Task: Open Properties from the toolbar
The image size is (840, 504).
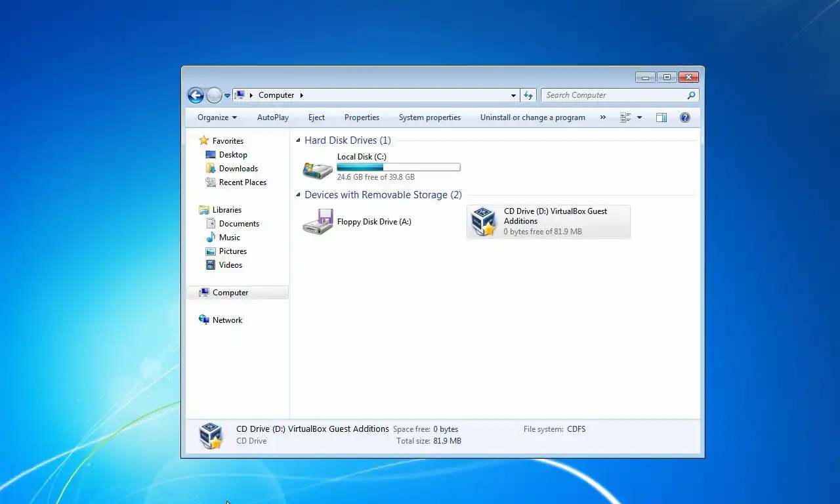Action: pyautogui.click(x=362, y=117)
